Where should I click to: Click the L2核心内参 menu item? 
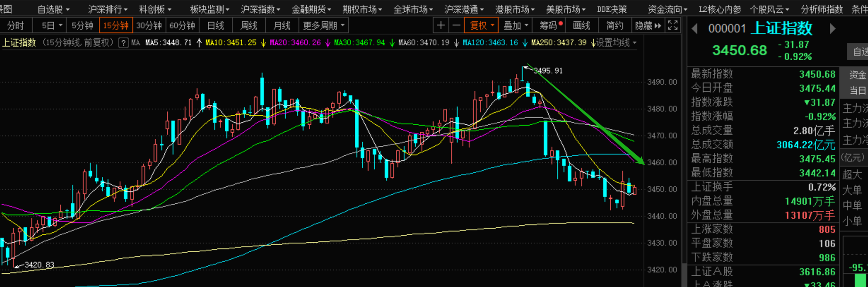(x=720, y=9)
